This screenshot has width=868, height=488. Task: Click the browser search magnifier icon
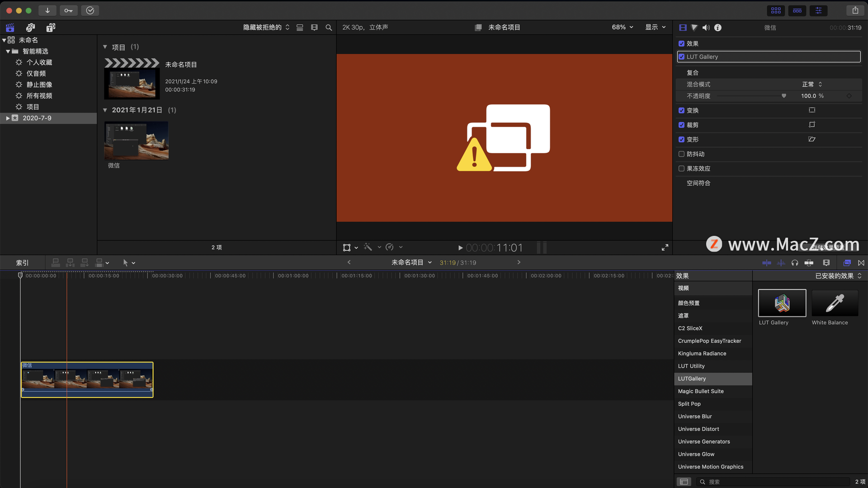329,28
